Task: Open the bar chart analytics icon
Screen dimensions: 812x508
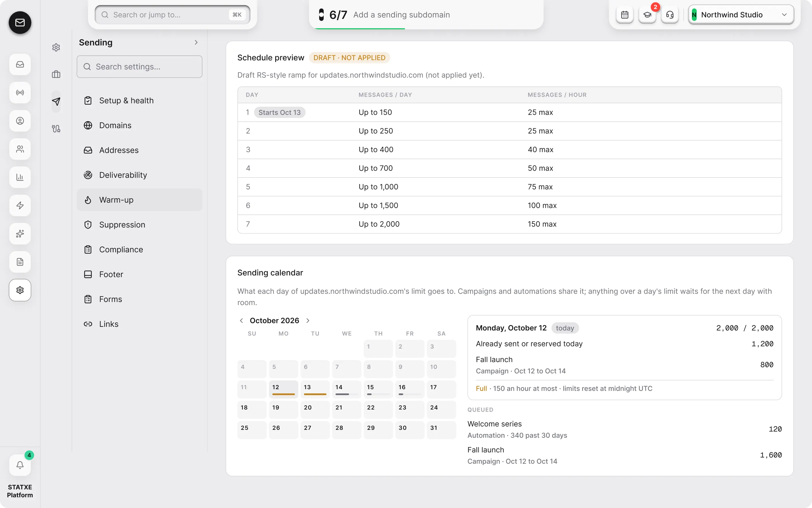Action: pyautogui.click(x=20, y=178)
